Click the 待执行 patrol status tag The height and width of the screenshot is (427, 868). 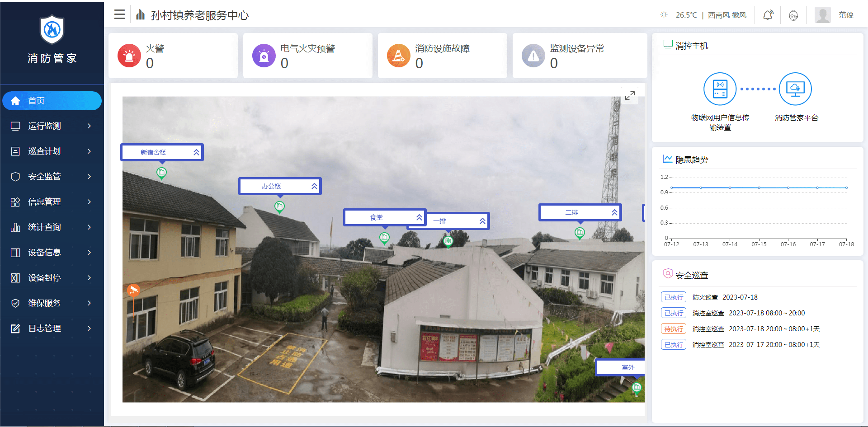tap(673, 329)
